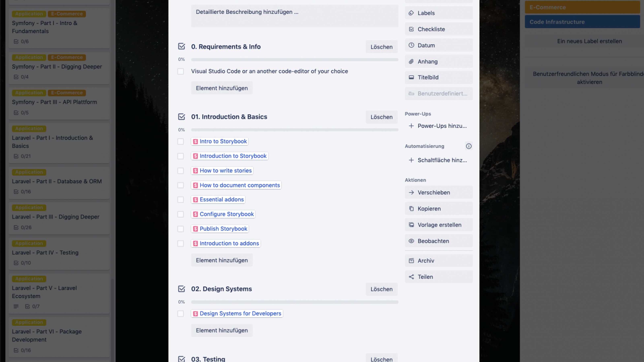Viewport: 644px width, 362px height.
Task: Select the blue Code Infrastructure label
Action: tap(582, 22)
